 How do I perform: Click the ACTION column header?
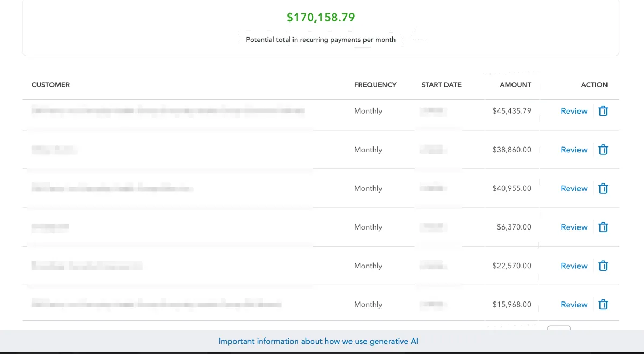[x=594, y=85]
